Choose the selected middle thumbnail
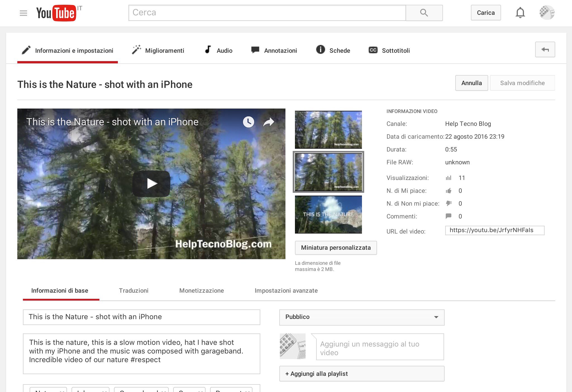The width and height of the screenshot is (572, 392). click(x=328, y=172)
